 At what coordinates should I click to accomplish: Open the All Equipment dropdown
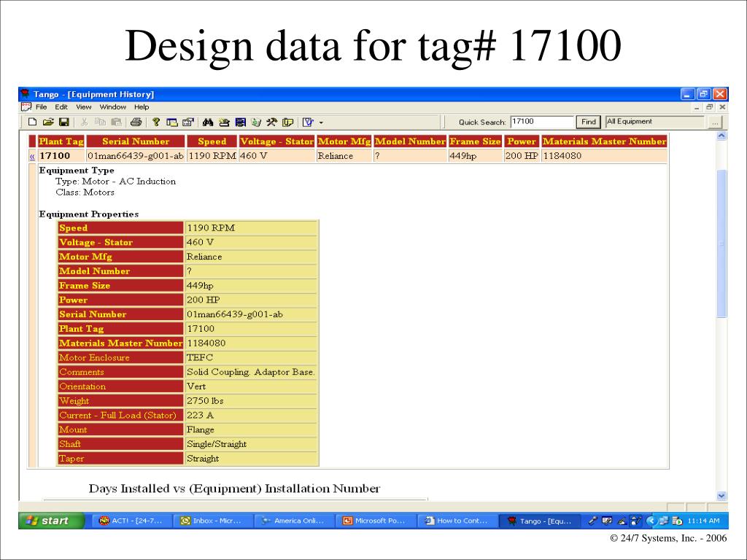point(654,122)
